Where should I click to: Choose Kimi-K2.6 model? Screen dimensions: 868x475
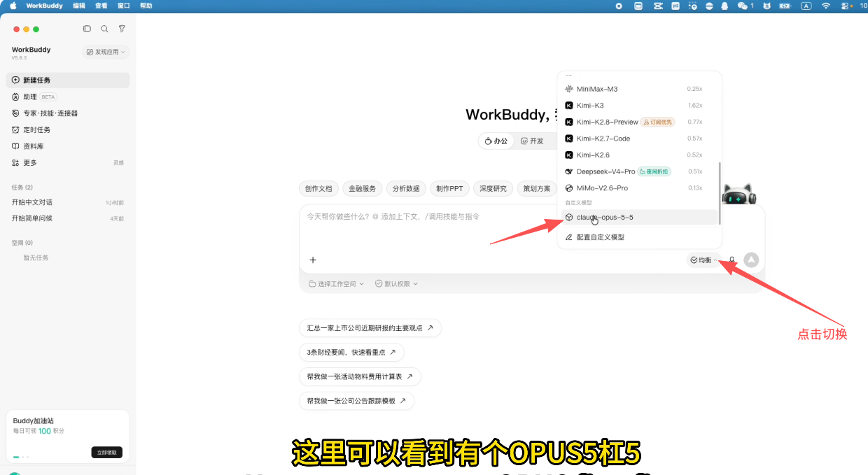click(x=640, y=155)
